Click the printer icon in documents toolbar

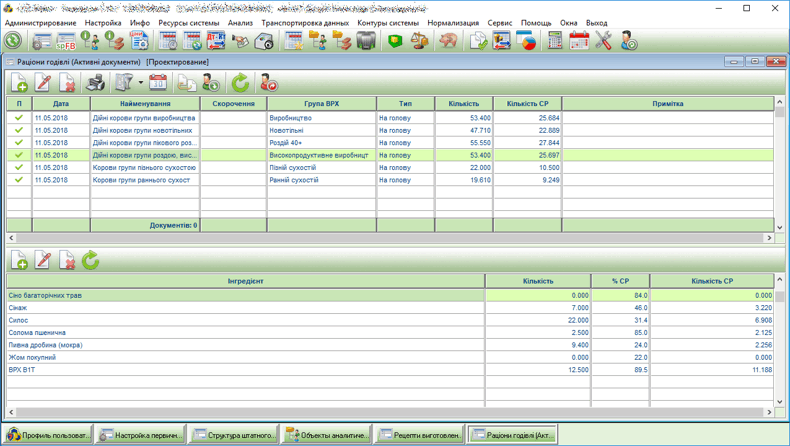[95, 83]
